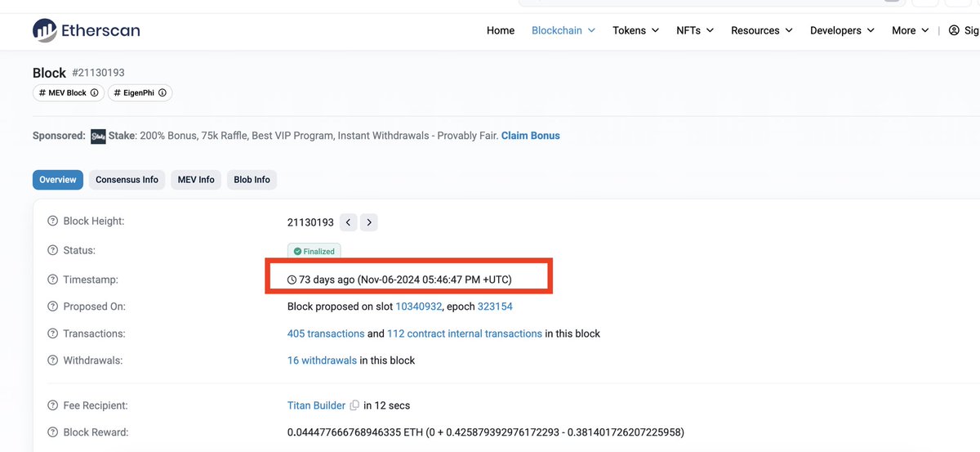
Task: Select the Overview tab
Action: (58, 180)
